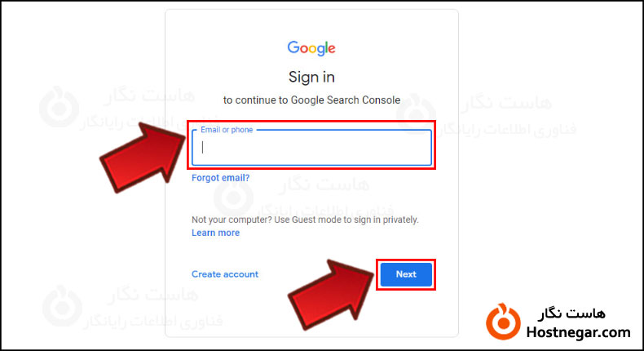Click the faint watermark logo at bottom left
This screenshot has height=351, width=644.
click(x=63, y=306)
